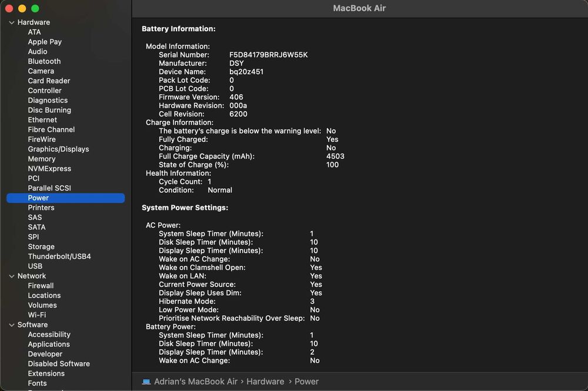Select Volumes under Network
Screen dimensions: 588x391
(x=42, y=305)
